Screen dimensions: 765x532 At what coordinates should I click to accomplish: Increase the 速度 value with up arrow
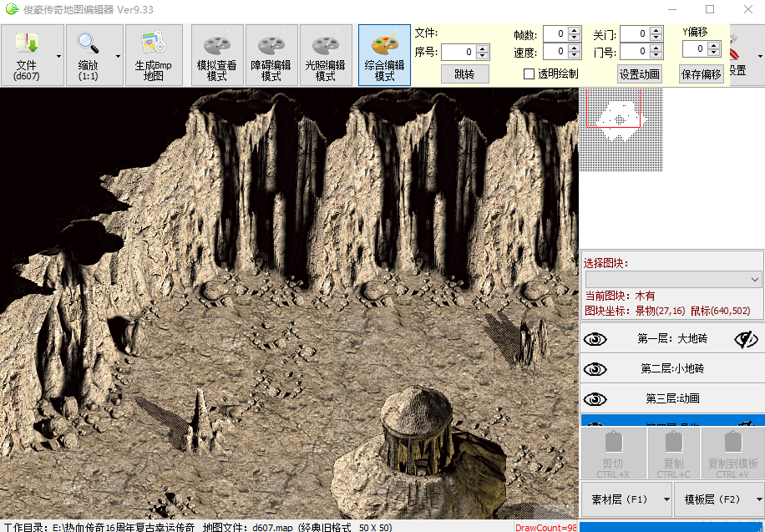pos(575,48)
